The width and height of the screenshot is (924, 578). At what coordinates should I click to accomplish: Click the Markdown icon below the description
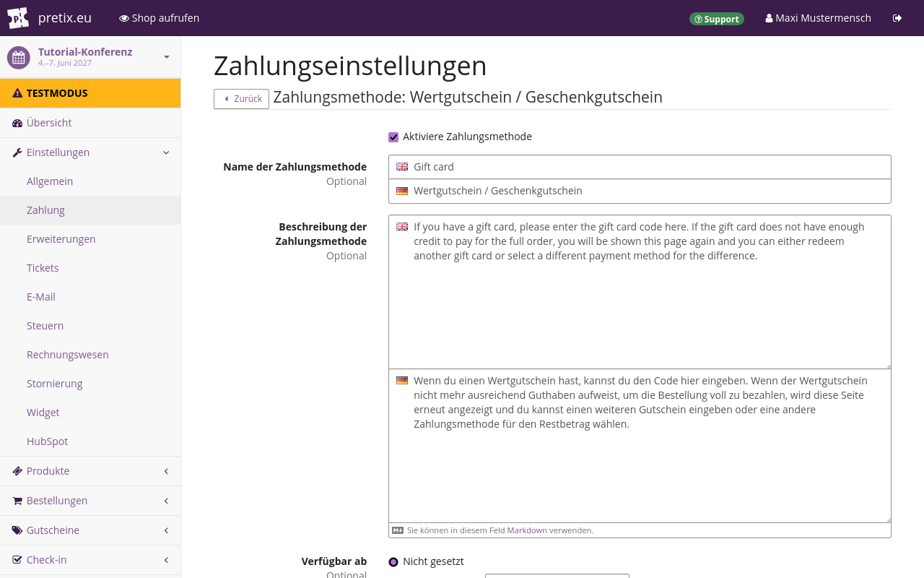tap(398, 530)
